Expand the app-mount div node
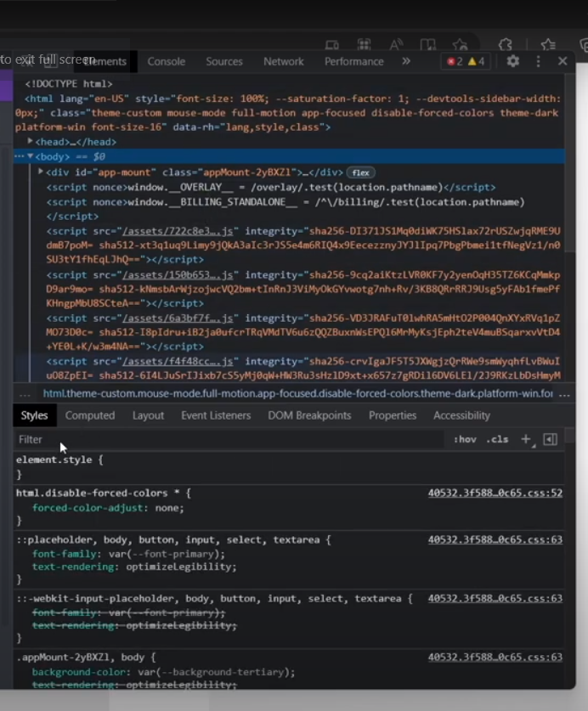Viewport: 588px width, 711px height. pos(41,172)
